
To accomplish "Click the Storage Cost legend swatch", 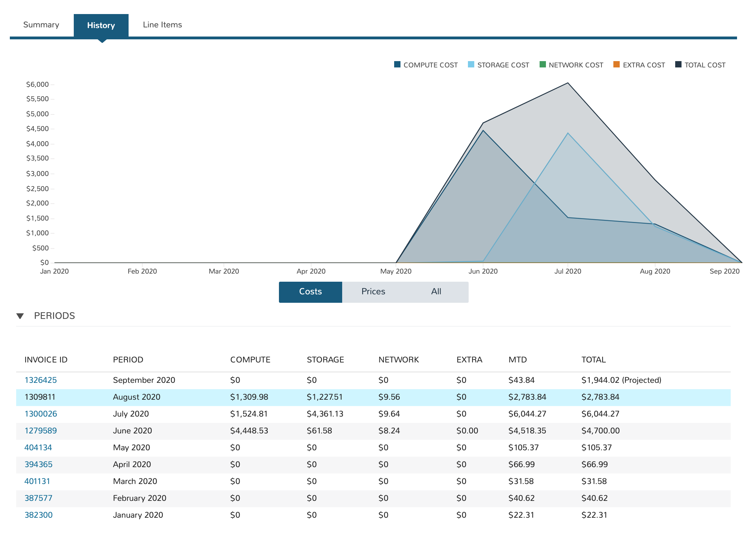I will point(471,65).
